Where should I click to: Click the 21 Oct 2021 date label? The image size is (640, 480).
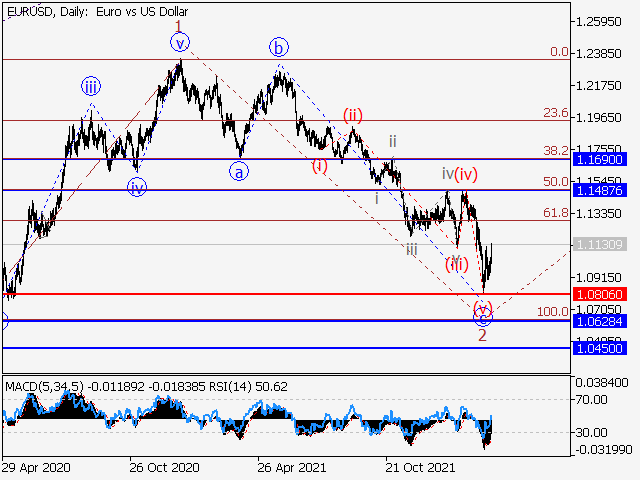click(x=420, y=467)
